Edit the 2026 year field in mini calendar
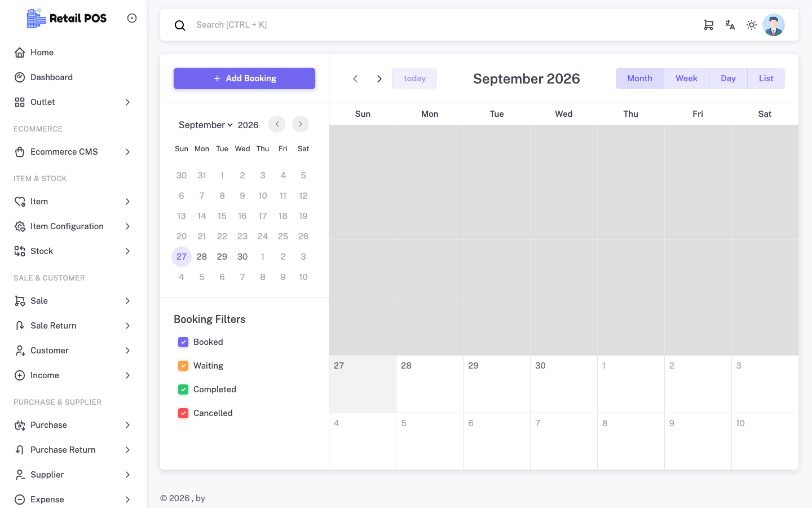 248,125
